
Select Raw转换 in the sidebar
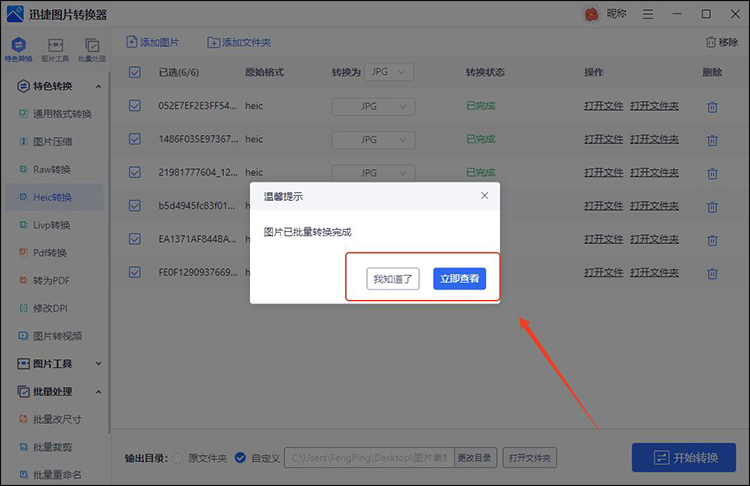pyautogui.click(x=55, y=169)
